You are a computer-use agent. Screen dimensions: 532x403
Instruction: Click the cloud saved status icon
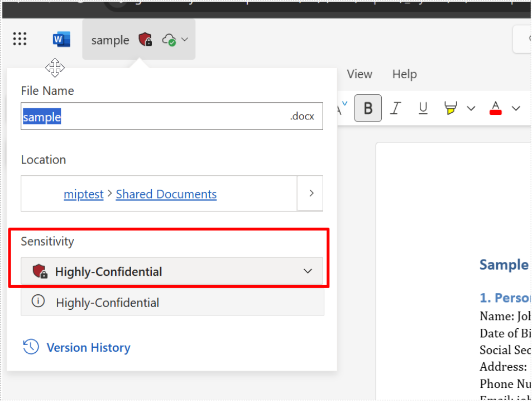click(x=169, y=40)
